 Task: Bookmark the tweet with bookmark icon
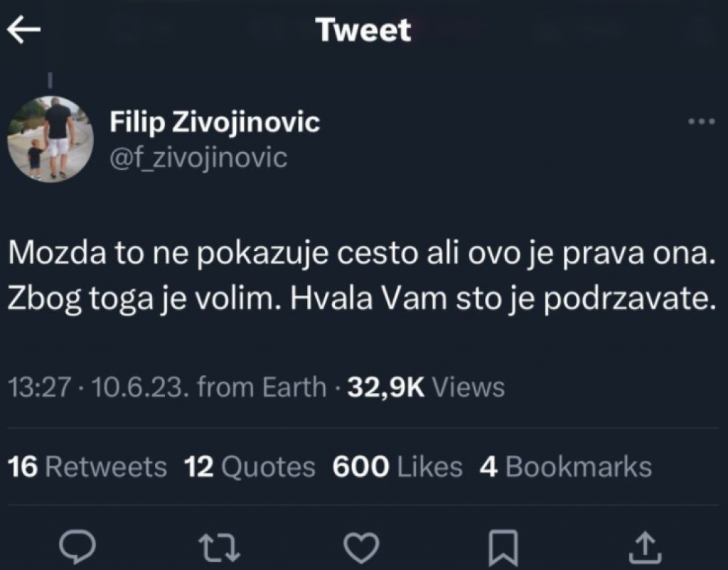(x=503, y=546)
